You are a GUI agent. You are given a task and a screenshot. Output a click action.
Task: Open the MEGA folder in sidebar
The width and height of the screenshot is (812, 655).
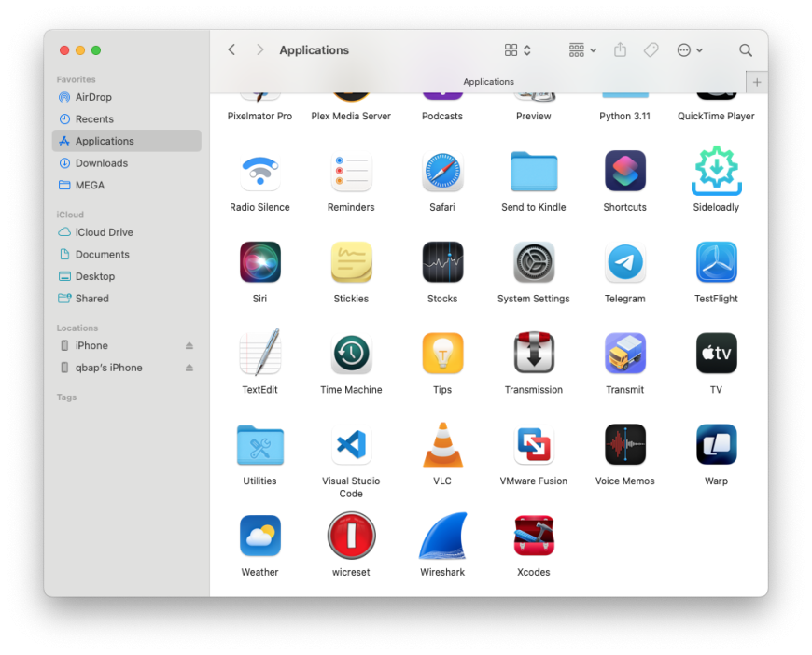click(x=127, y=185)
